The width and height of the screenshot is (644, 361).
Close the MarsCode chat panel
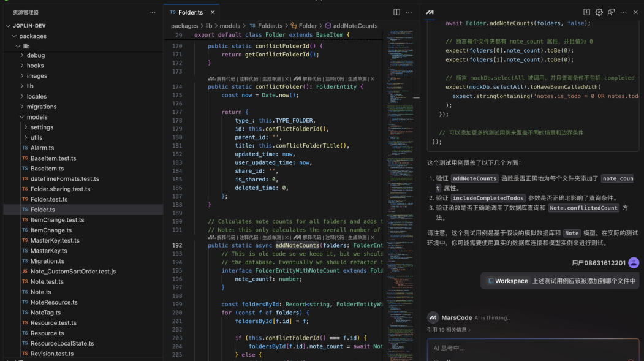635,12
